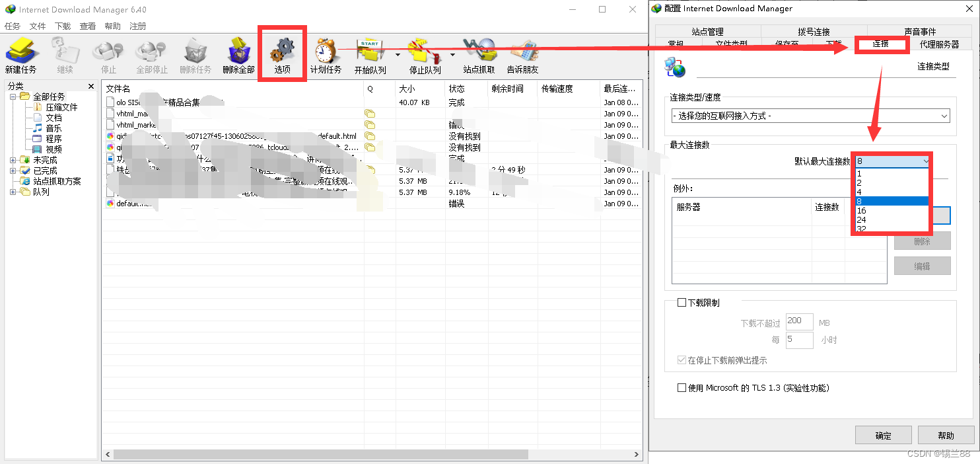Choose 4 in the connections list

pos(892,192)
